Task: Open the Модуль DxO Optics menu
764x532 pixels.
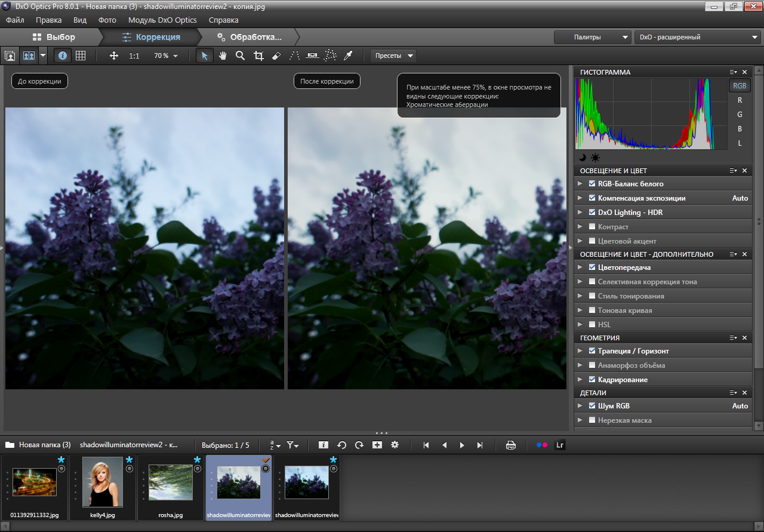Action: [x=162, y=20]
